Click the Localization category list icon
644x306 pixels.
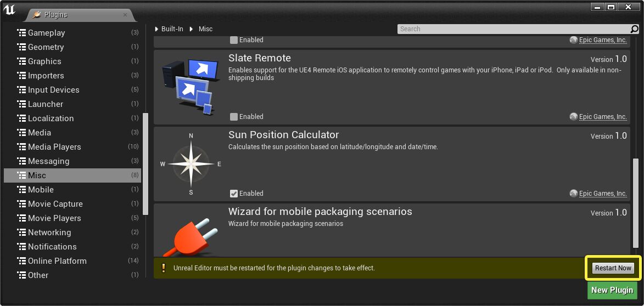point(21,118)
